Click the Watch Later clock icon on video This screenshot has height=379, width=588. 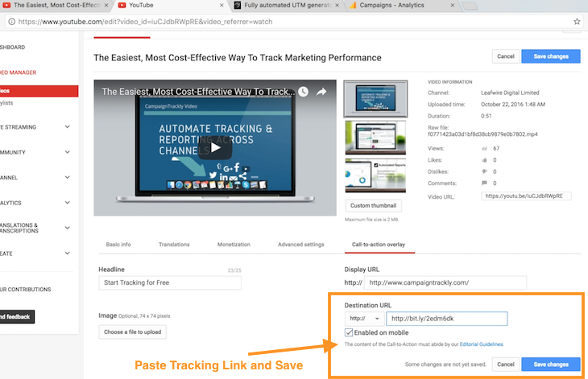click(x=304, y=92)
